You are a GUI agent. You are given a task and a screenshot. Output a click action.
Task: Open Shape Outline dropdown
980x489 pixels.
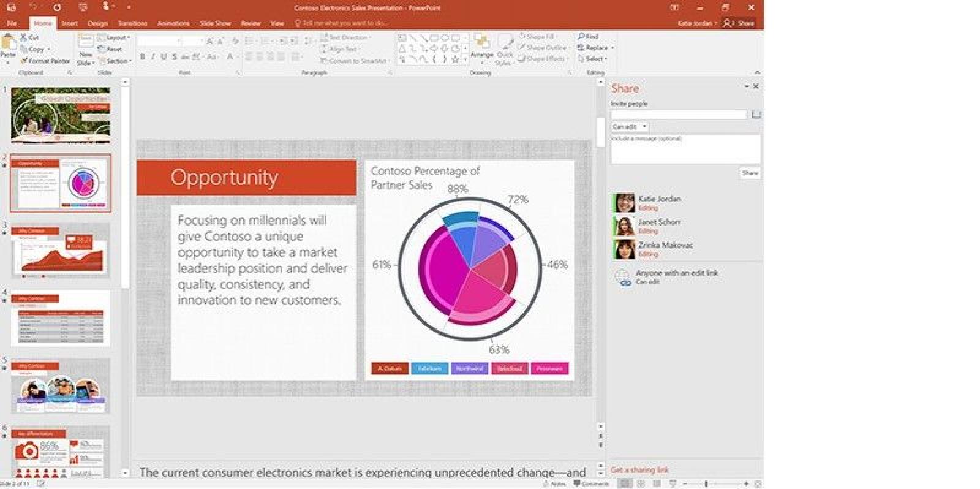point(543,48)
